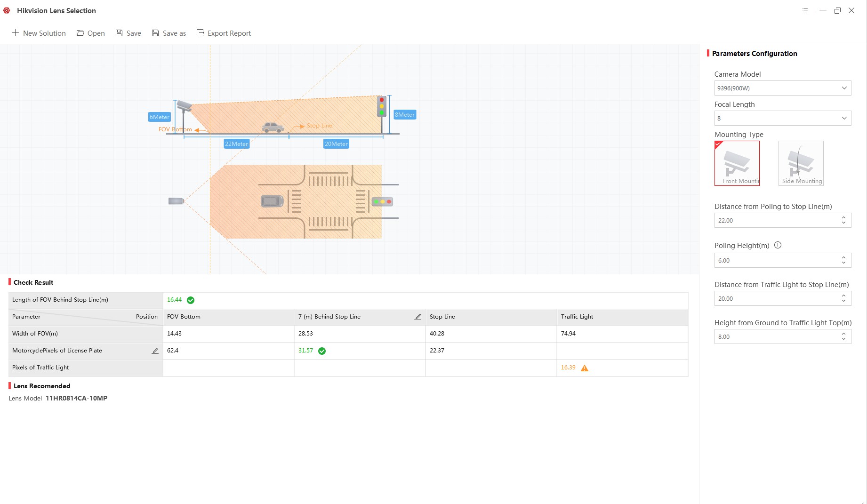This screenshot has width=867, height=504.
Task: Expand the Focal Length dropdown
Action: (844, 118)
